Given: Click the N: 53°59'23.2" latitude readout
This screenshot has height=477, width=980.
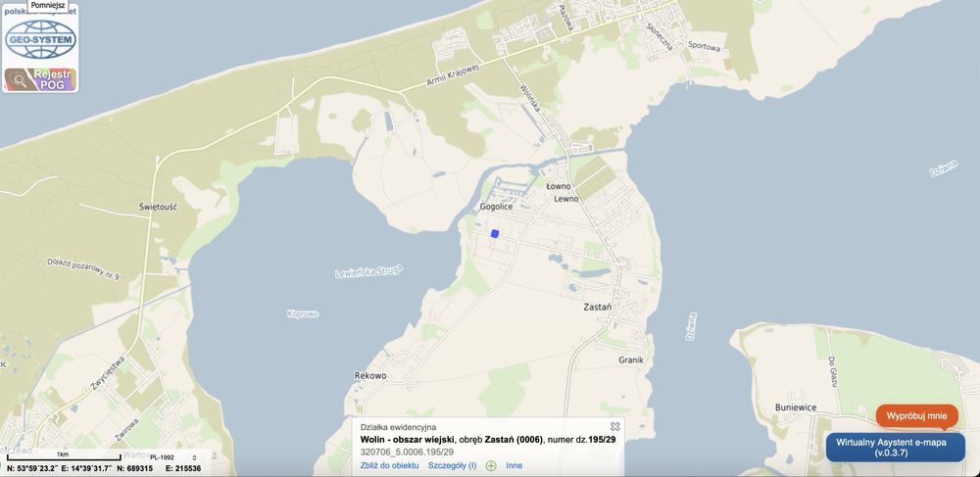Looking at the screenshot, I should tap(34, 467).
